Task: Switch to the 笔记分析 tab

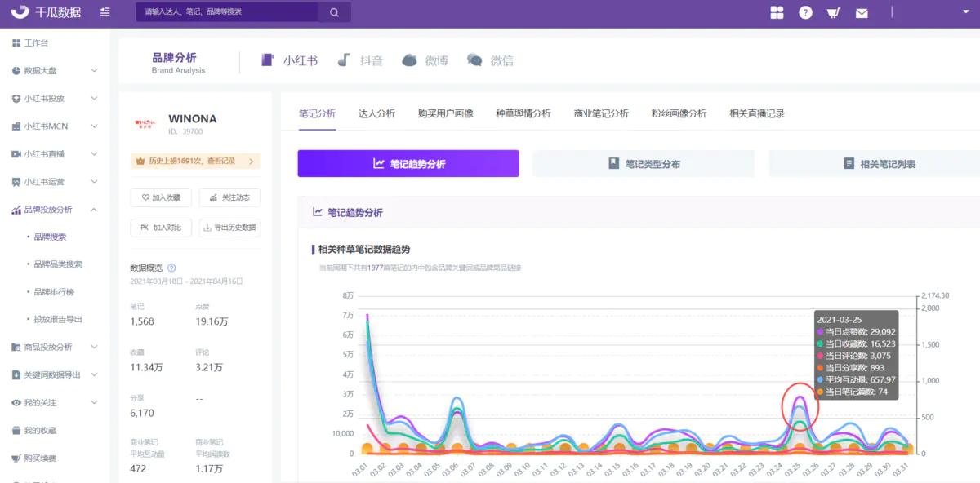Action: (x=317, y=113)
